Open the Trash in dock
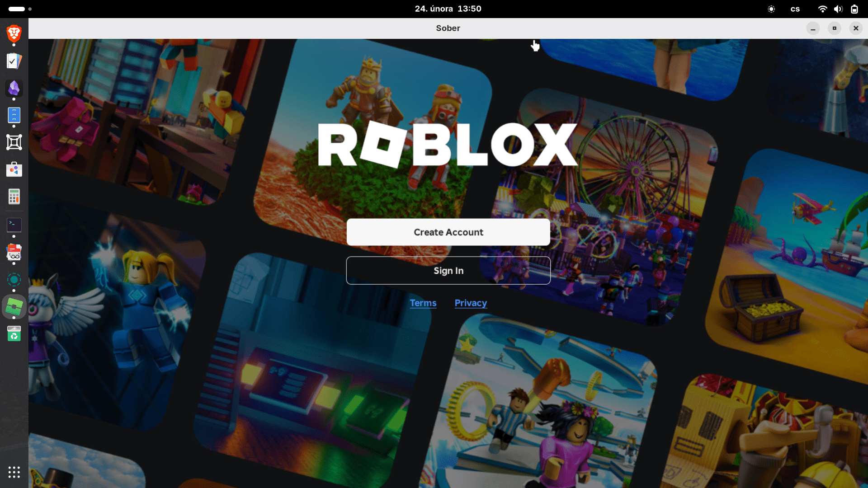This screenshot has width=868, height=488. click(14, 334)
